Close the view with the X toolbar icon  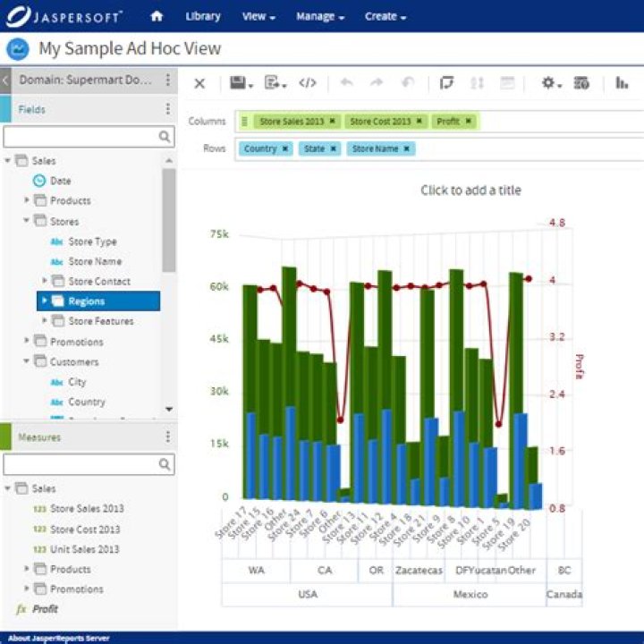pyautogui.click(x=199, y=83)
